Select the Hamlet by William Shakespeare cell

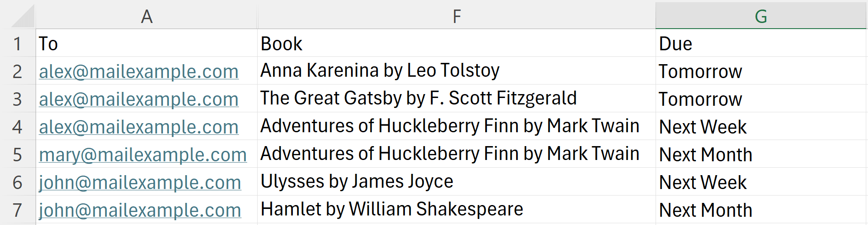[x=392, y=209]
